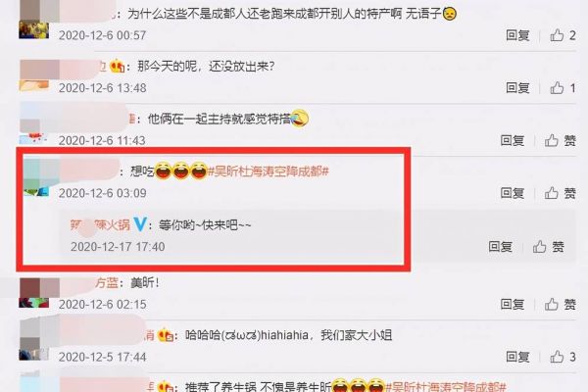Open avatar of the 00:57 commenter
This screenshot has width=588, height=392.
coord(33,19)
